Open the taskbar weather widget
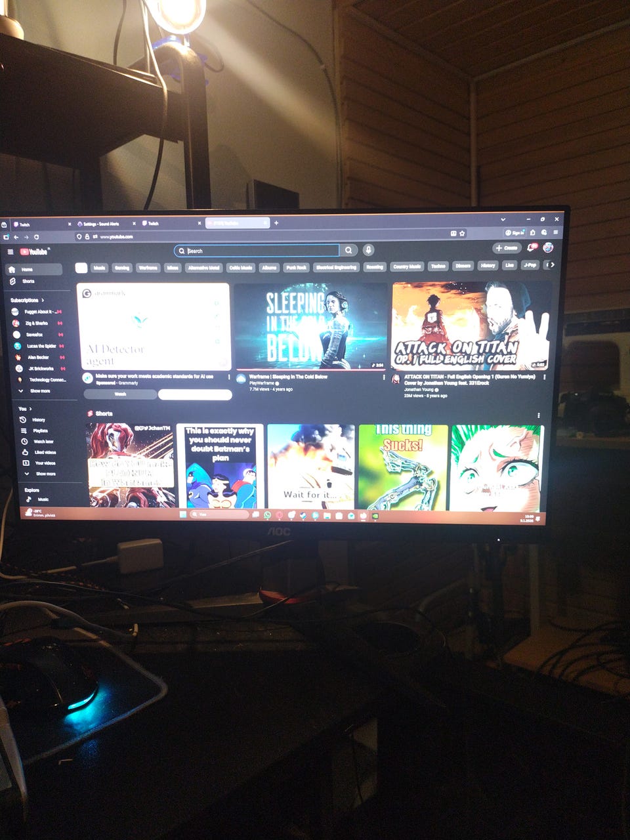 coord(39,513)
